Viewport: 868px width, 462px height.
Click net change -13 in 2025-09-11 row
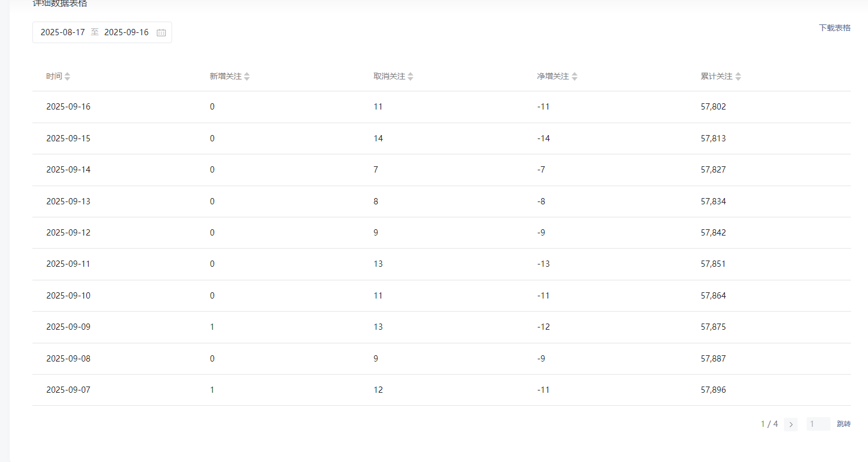(x=544, y=264)
